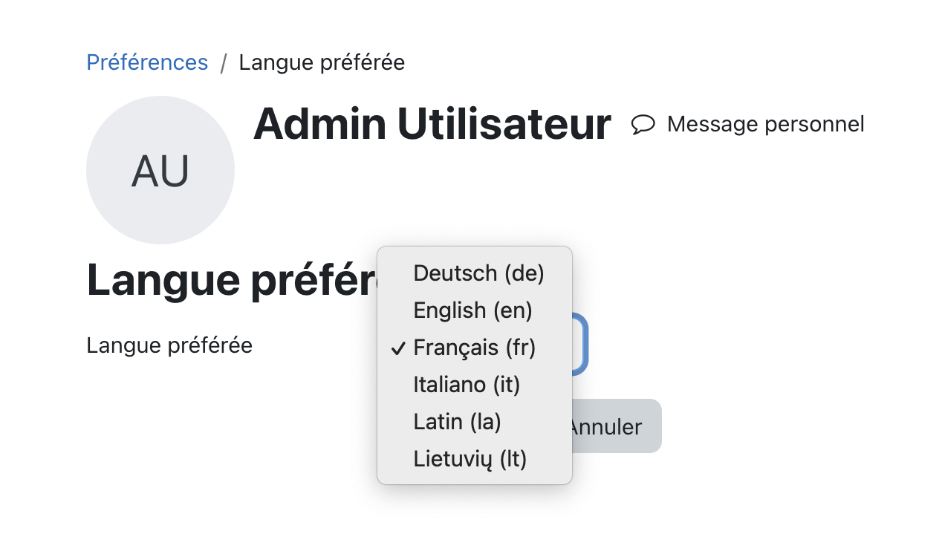
Task: Keep Français (fr) selected in the list
Action: tap(475, 348)
